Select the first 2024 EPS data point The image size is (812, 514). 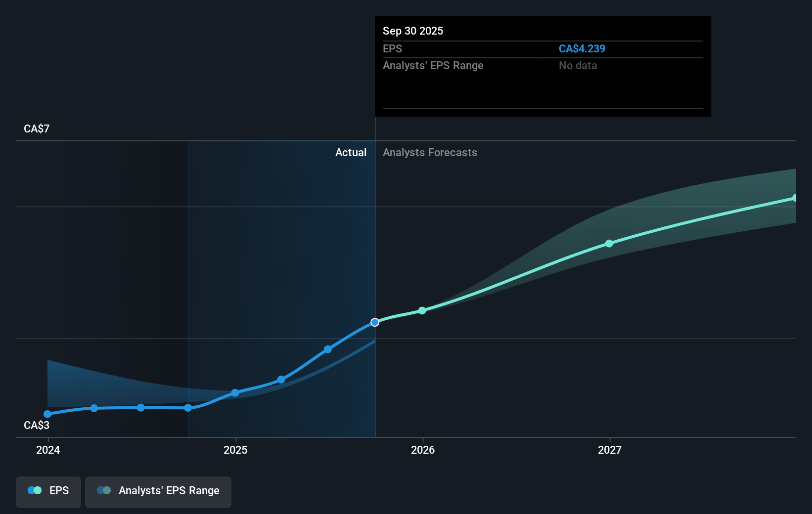(x=47, y=414)
